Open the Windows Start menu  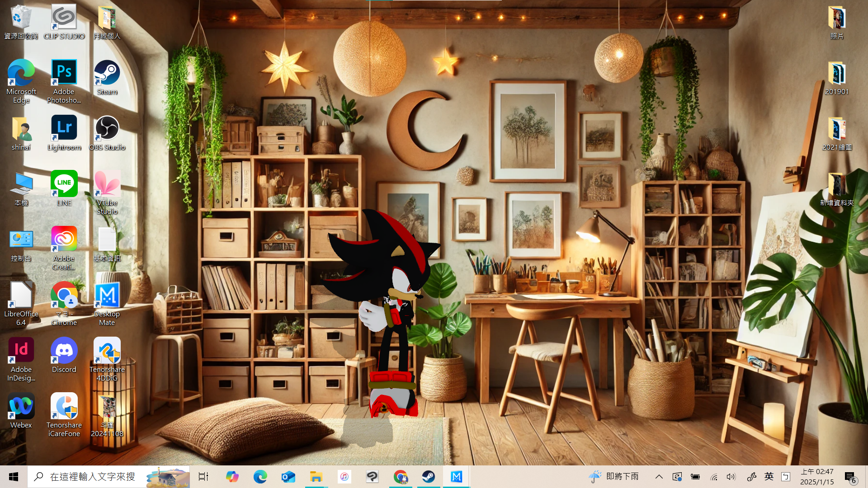click(x=14, y=477)
